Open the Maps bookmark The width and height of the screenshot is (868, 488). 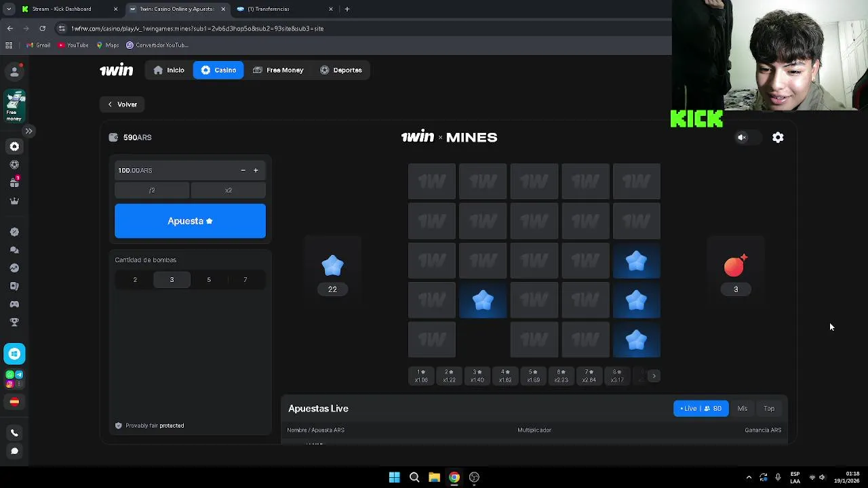click(108, 45)
